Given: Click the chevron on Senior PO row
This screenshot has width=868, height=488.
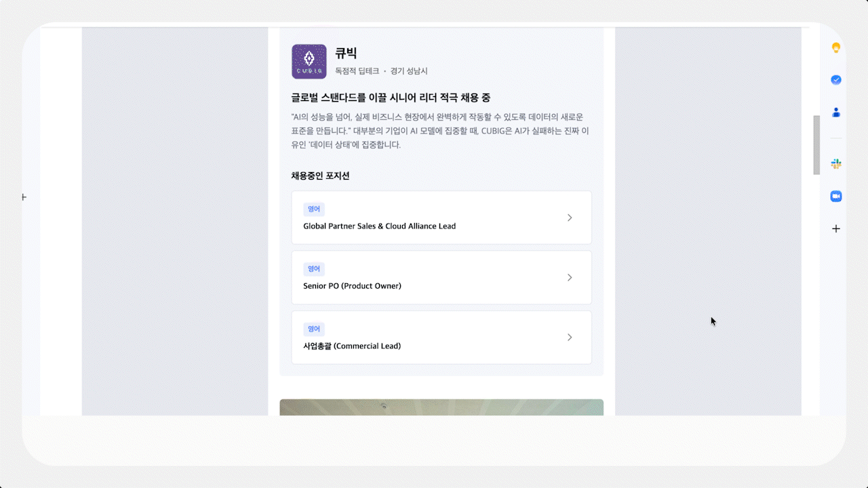Looking at the screenshot, I should tap(570, 277).
